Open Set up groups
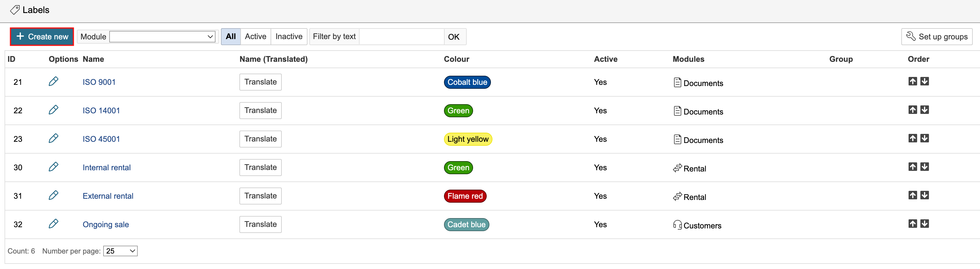This screenshot has height=269, width=980. [x=936, y=37]
